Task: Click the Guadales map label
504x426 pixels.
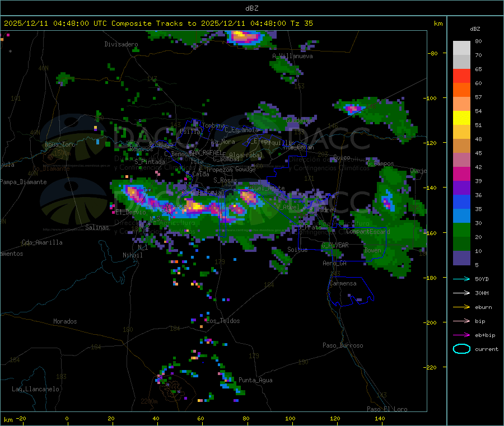Action: point(299,120)
